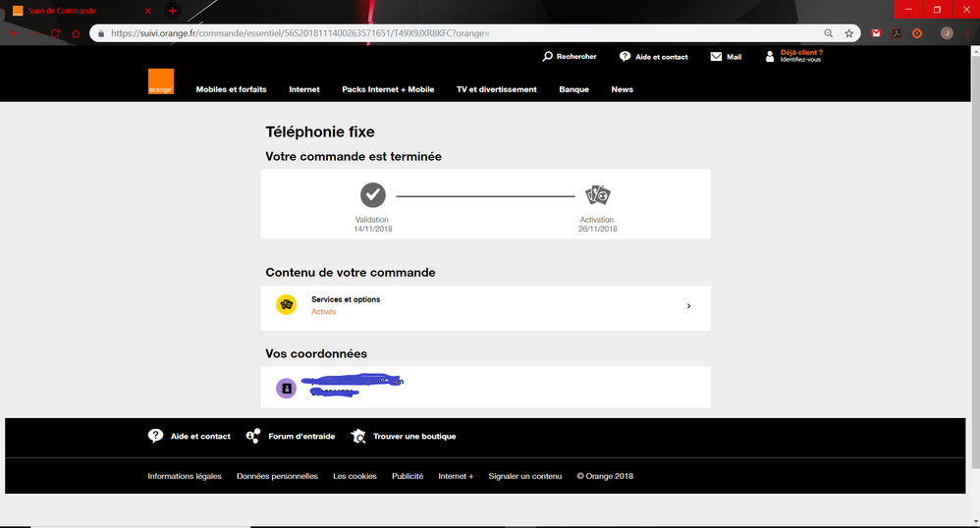Click the header Mail text label
Image resolution: width=980 pixels, height=528 pixels.
tap(735, 57)
